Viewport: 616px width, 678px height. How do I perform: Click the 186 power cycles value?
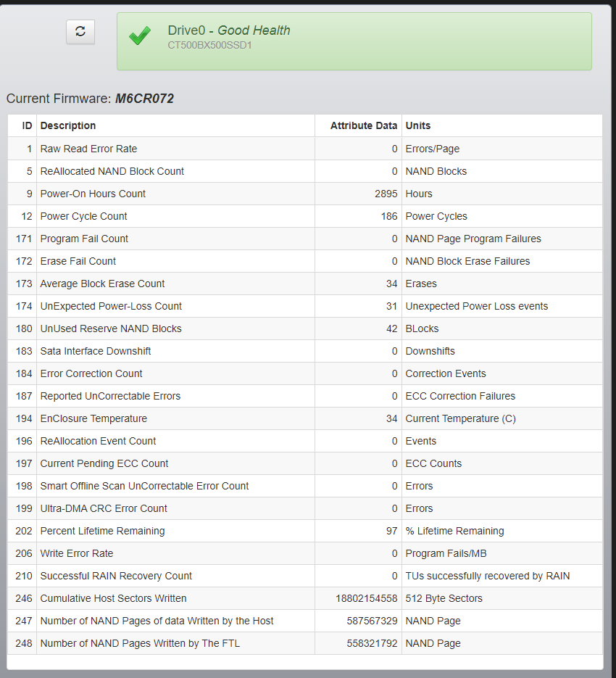(389, 216)
